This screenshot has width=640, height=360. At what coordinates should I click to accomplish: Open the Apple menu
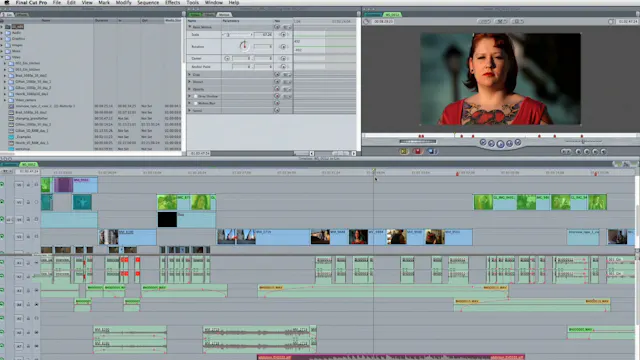(7, 2)
